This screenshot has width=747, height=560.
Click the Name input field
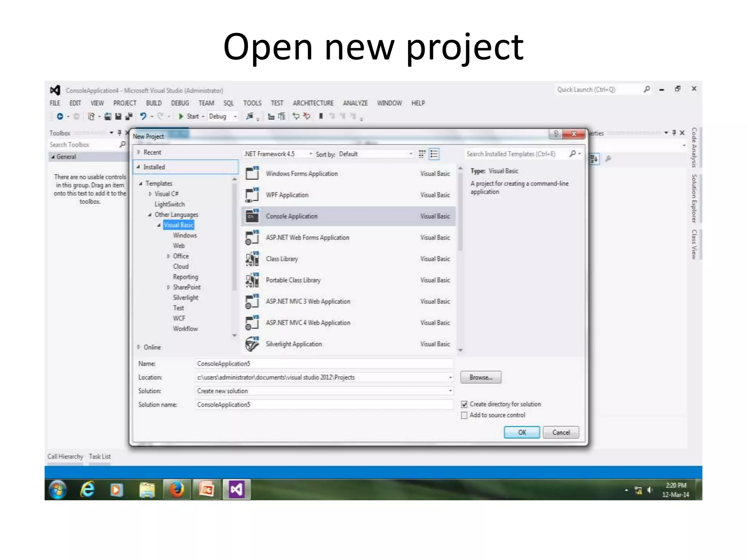(324, 363)
